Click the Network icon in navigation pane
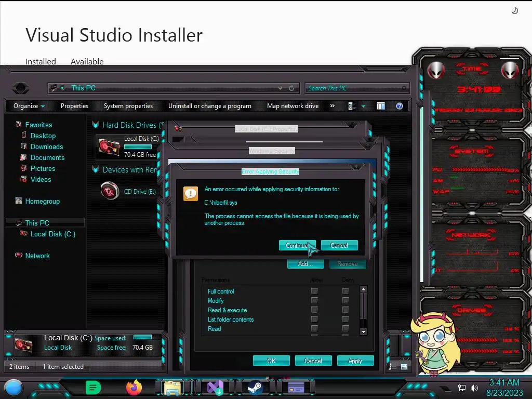This screenshot has width=532, height=399. (19, 255)
